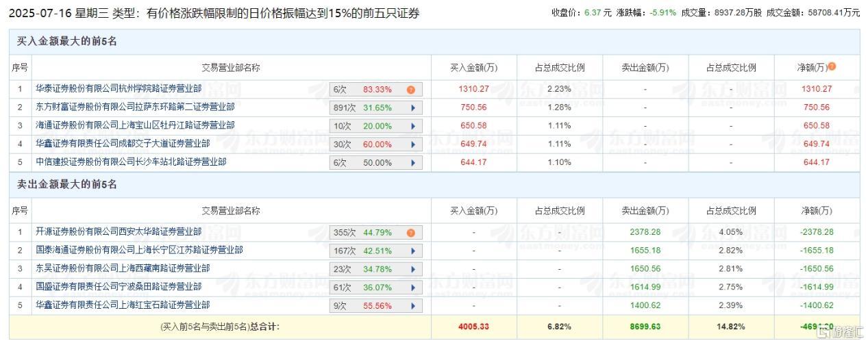Screen dimensions: 868x343
Task: Select the 4.05% share of total cell
Action: click(730, 232)
